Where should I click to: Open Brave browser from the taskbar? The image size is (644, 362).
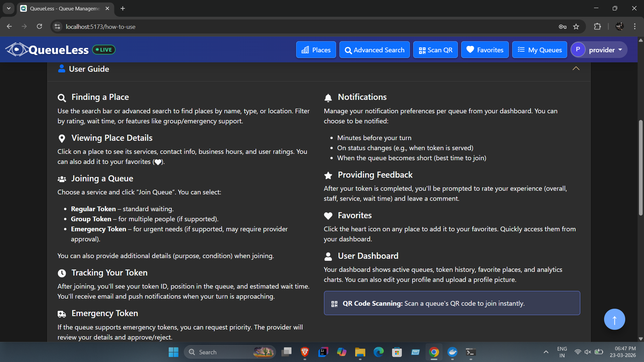point(305,352)
